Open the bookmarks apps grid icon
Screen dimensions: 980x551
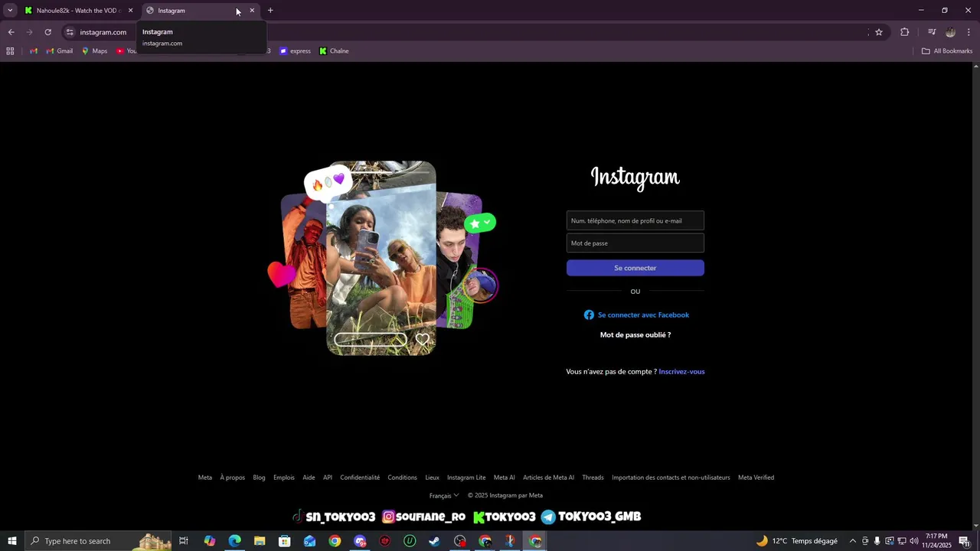point(10,51)
